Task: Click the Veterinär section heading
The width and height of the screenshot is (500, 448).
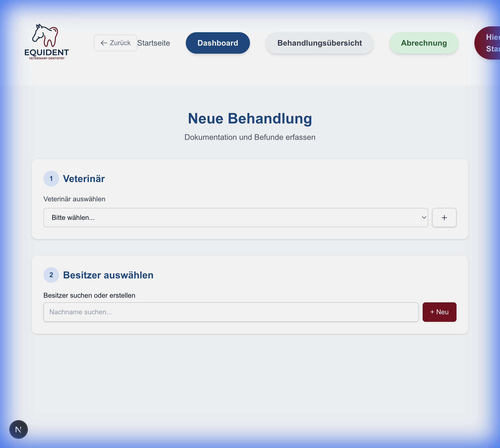Action: (x=84, y=179)
